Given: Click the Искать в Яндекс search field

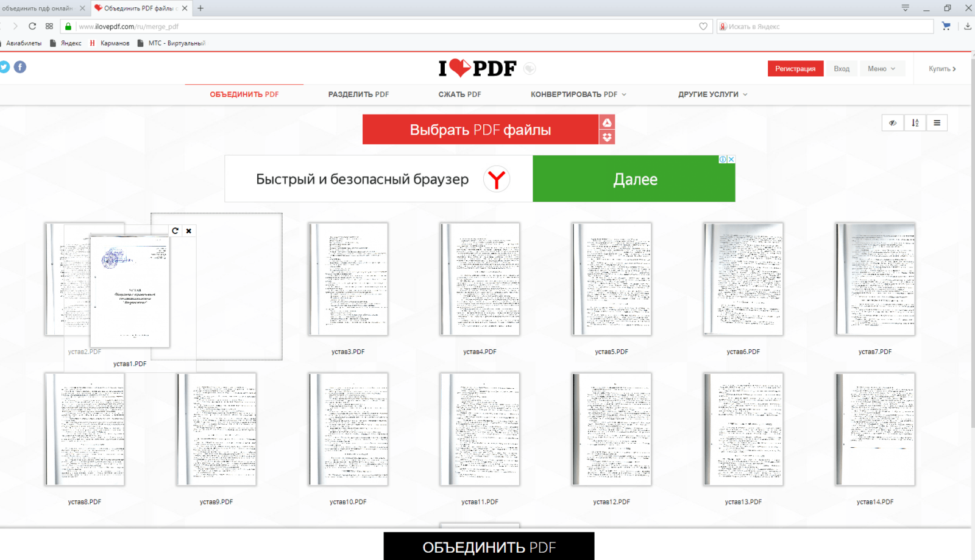Looking at the screenshot, I should pos(825,26).
